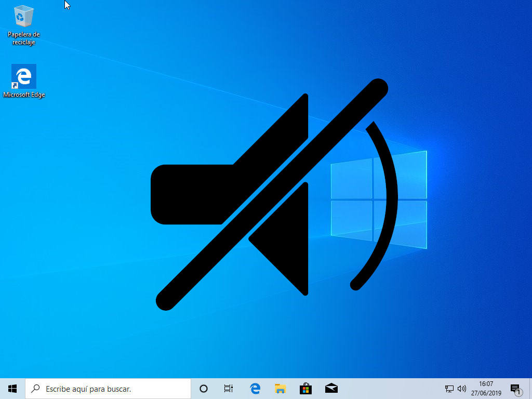Click the Show desktop strip at taskbar end

(x=530, y=389)
